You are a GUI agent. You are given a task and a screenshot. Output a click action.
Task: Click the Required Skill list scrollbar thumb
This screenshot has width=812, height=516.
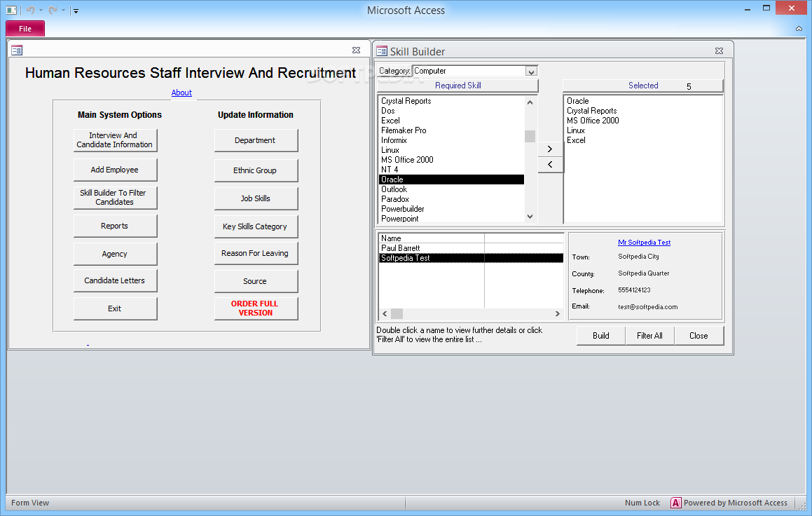tap(530, 136)
